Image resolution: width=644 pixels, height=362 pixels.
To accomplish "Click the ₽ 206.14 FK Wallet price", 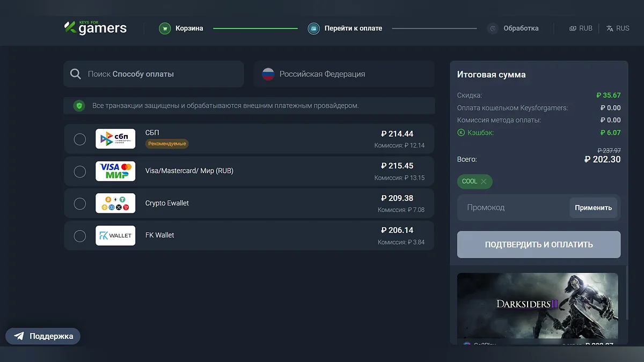I will point(397,231).
